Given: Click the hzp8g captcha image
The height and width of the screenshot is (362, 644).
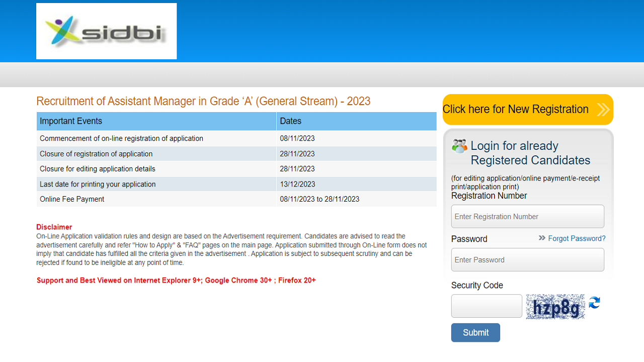Looking at the screenshot, I should [x=555, y=306].
